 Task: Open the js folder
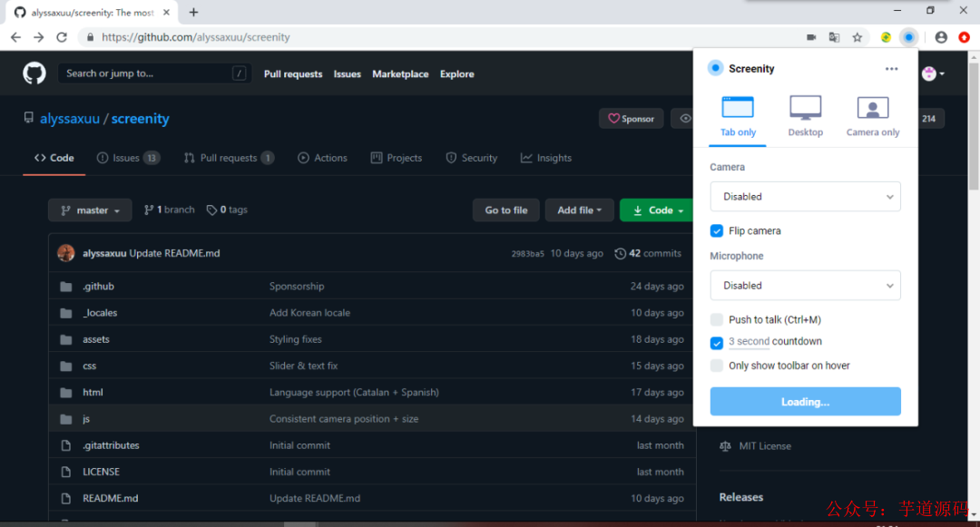tap(86, 419)
